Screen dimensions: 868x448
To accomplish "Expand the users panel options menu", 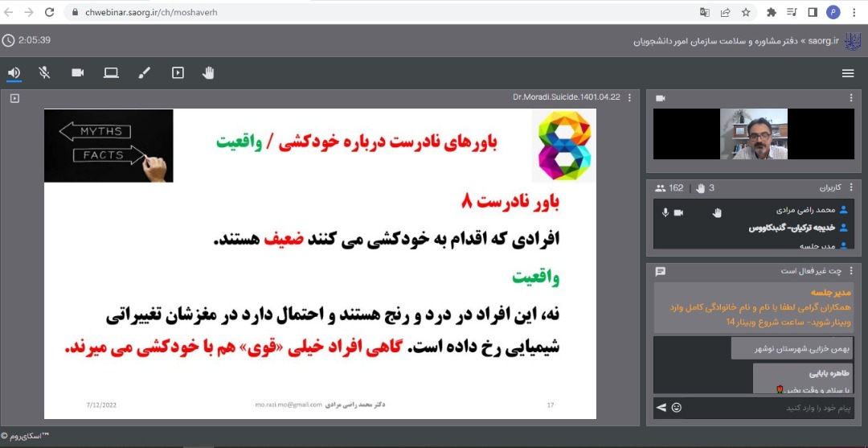I will tap(851, 187).
